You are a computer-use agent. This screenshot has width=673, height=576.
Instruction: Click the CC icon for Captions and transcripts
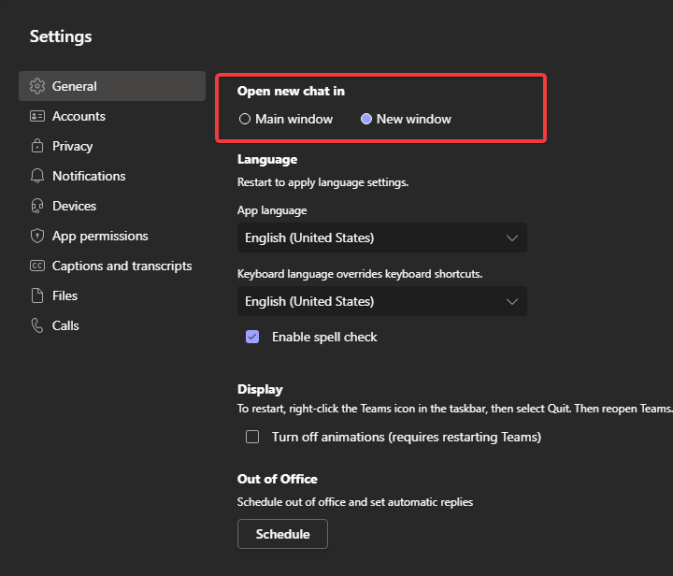pyautogui.click(x=37, y=266)
